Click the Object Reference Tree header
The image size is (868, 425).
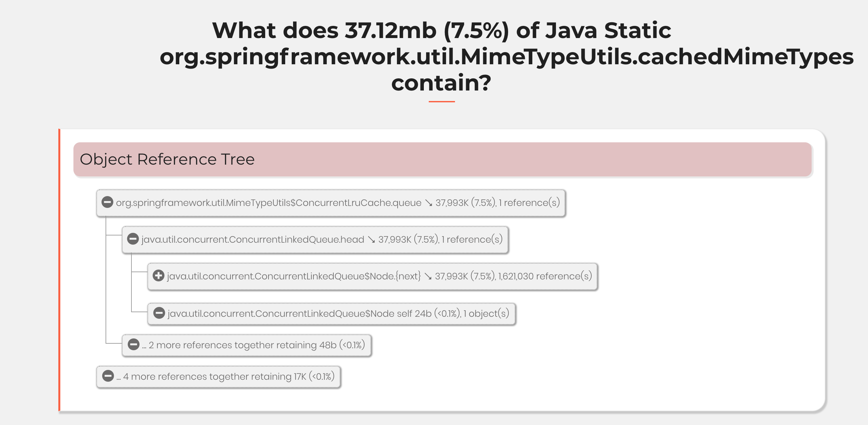tap(443, 159)
